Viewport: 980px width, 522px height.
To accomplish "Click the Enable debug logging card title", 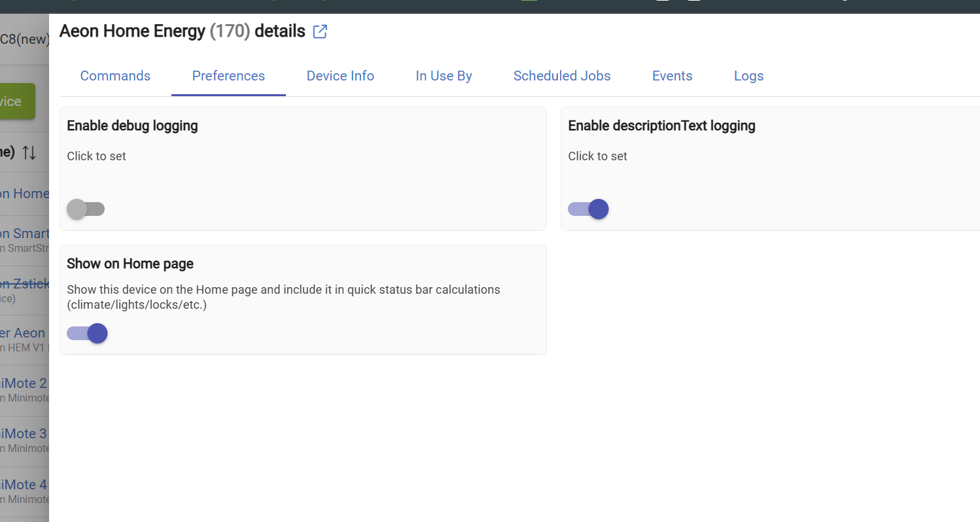I will click(132, 126).
